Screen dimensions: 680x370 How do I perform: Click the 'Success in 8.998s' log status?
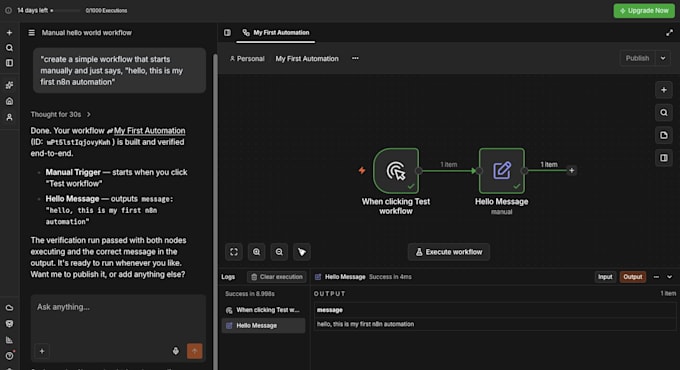coord(250,294)
